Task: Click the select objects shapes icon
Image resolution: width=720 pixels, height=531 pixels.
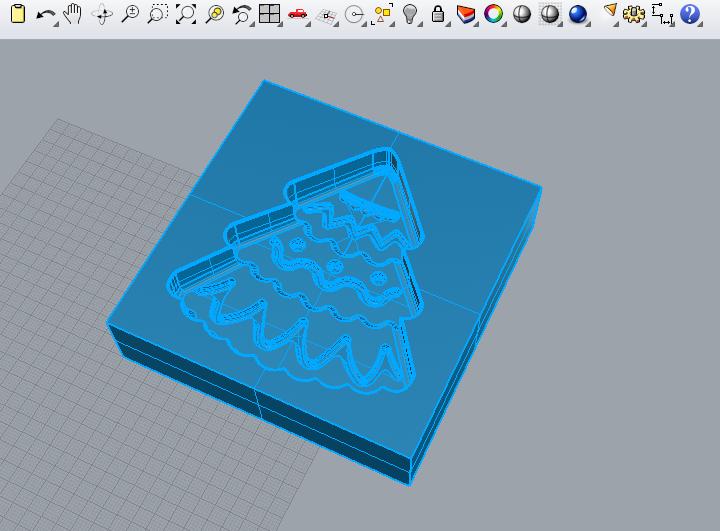Action: pos(382,15)
